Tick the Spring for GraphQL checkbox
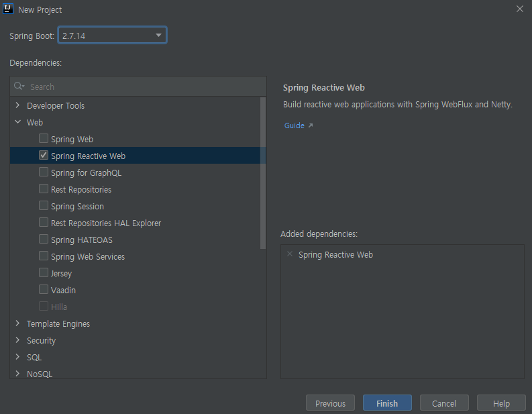The height and width of the screenshot is (414, 532). click(x=44, y=172)
